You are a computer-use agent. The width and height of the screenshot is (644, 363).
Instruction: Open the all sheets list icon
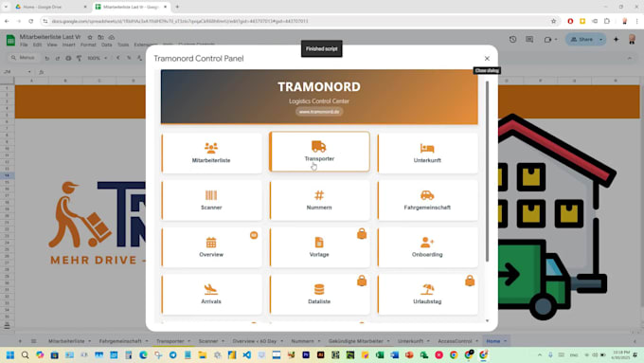point(34,341)
